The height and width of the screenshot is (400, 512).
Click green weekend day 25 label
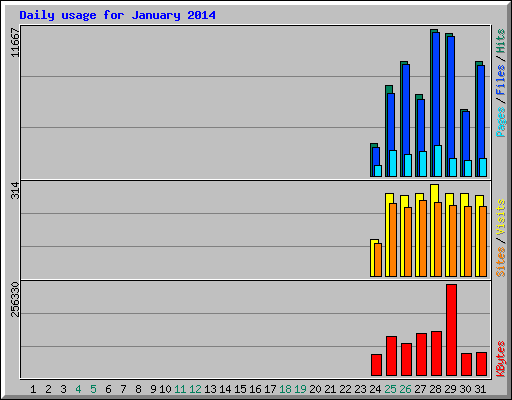(x=390, y=389)
